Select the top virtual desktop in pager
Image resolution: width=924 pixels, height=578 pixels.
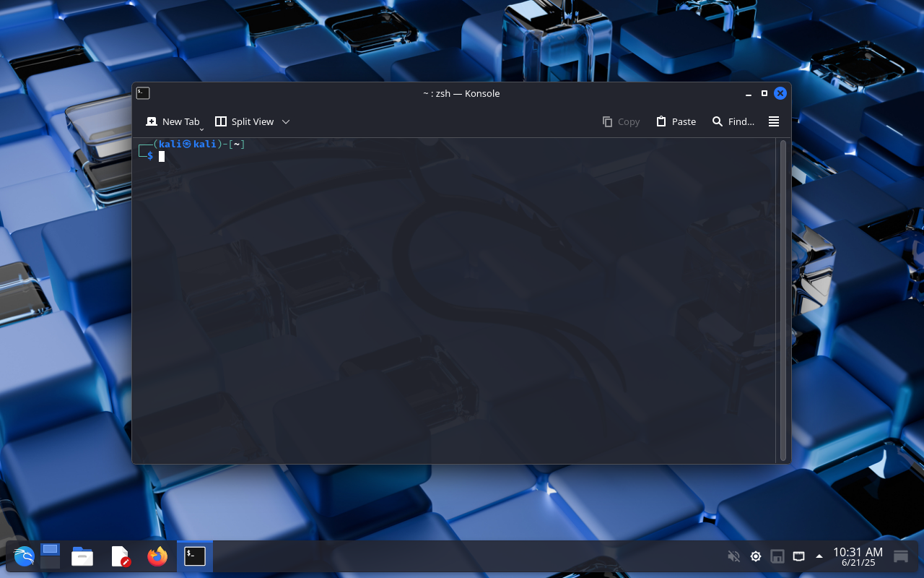tap(50, 550)
